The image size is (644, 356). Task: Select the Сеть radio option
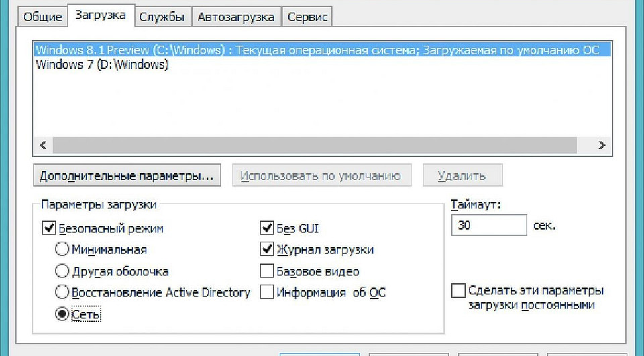pyautogui.click(x=62, y=314)
